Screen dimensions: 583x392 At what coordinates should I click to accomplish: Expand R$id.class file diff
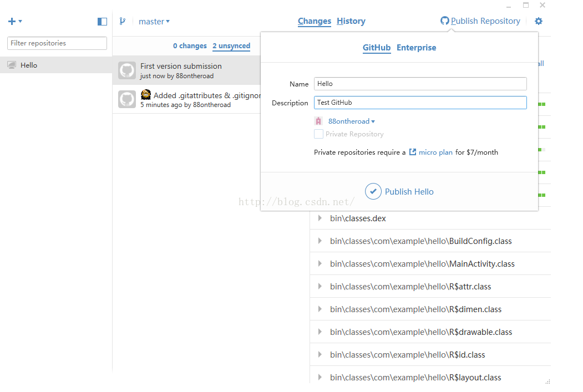click(x=320, y=354)
